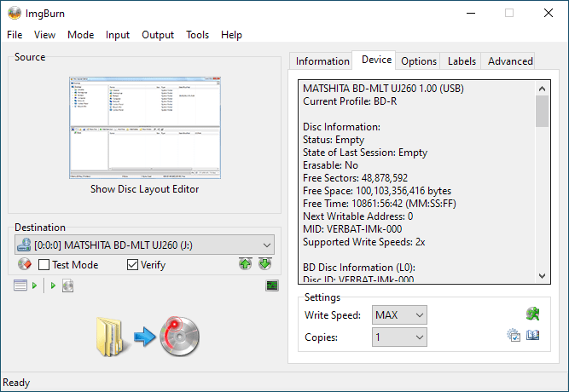
Task: Open the View menu
Action: click(x=44, y=35)
